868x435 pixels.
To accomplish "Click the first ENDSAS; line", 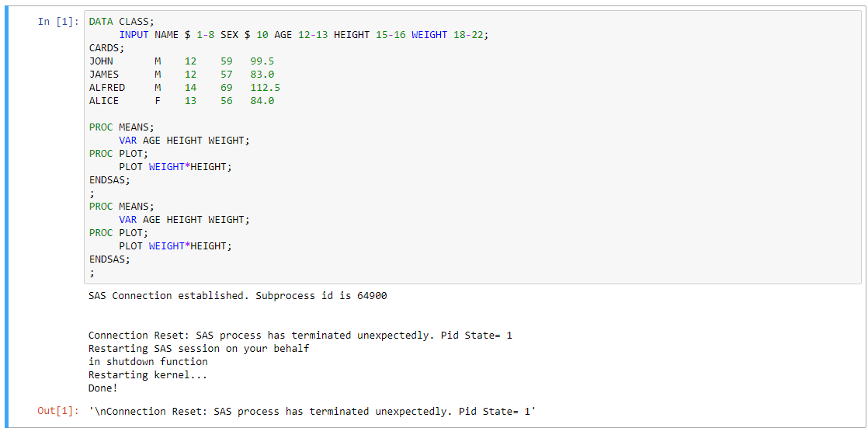I will [109, 180].
